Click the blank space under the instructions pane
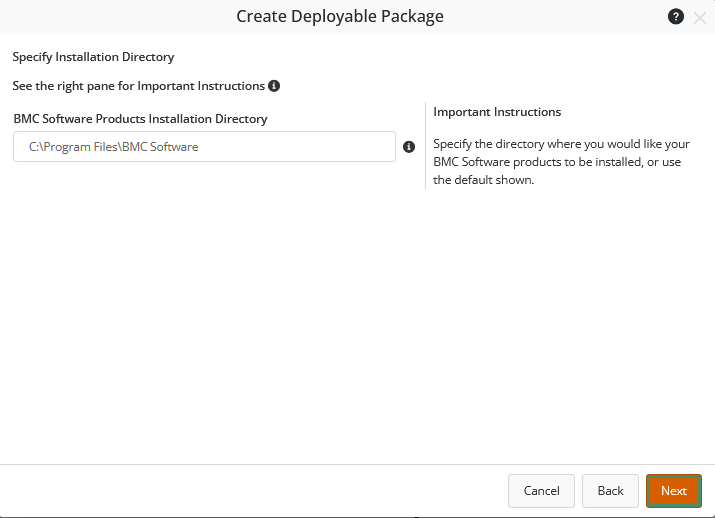Image resolution: width=715 pixels, height=518 pixels. (x=565, y=320)
